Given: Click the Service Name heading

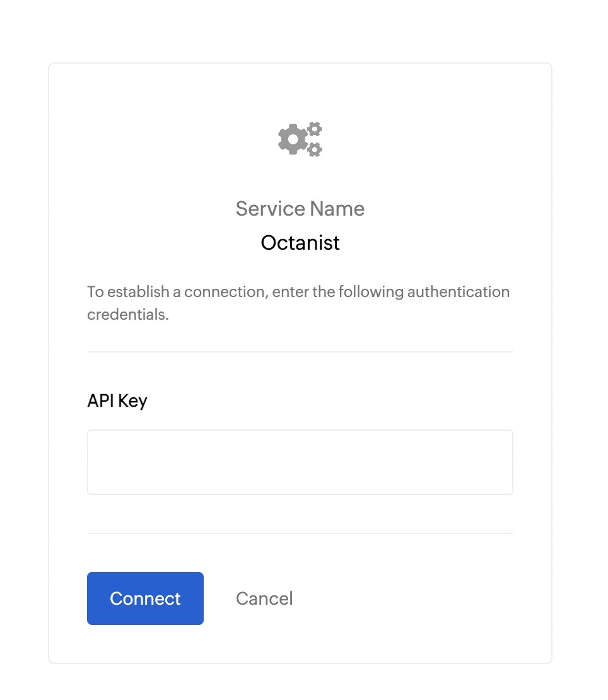Looking at the screenshot, I should (x=300, y=208).
